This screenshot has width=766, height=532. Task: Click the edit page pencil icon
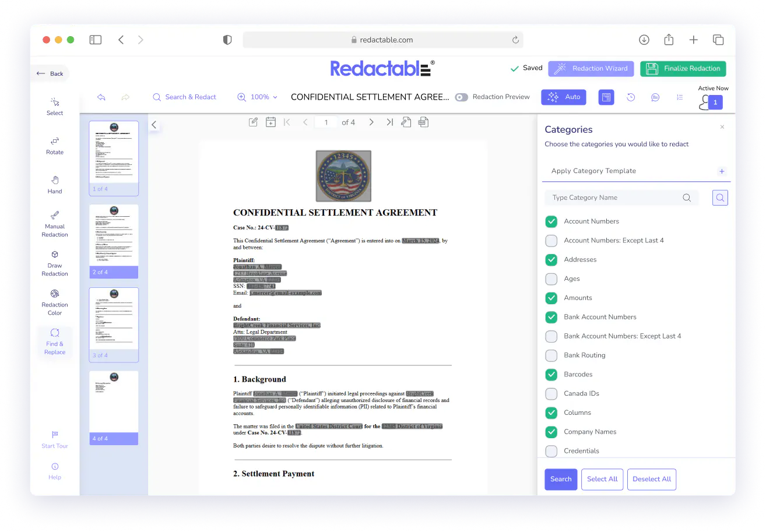tap(253, 122)
